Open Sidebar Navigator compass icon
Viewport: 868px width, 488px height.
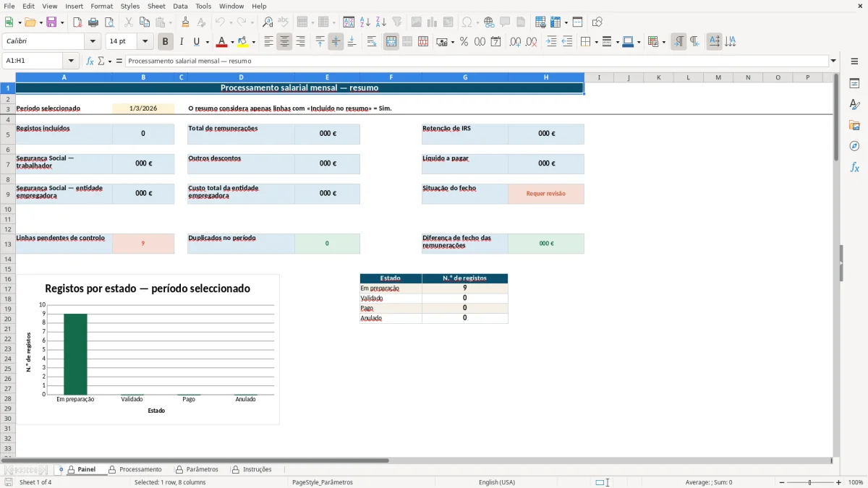854,146
